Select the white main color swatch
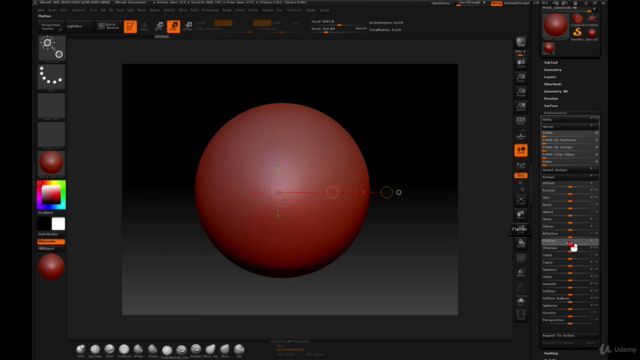The width and height of the screenshot is (640, 360). (58, 224)
